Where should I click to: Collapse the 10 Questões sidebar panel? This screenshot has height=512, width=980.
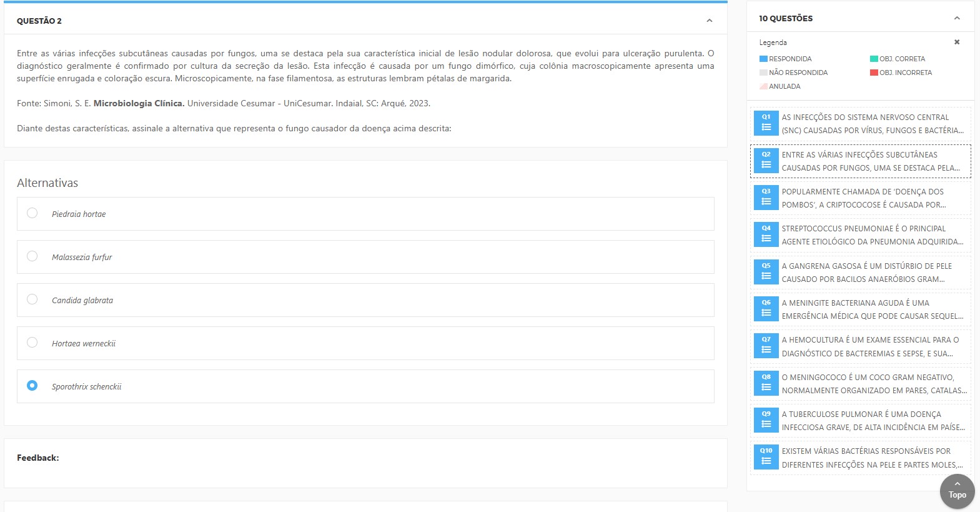[x=957, y=18]
